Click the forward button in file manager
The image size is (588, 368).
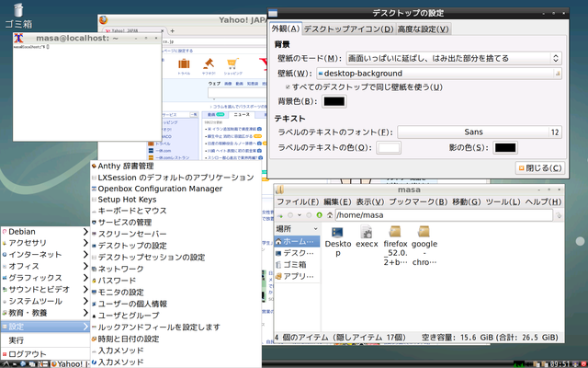pos(309,215)
